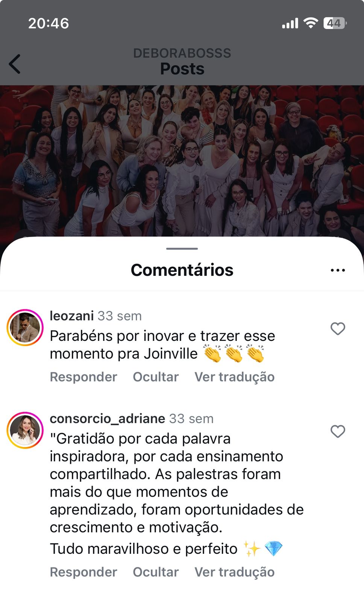Open the three-dot comments options menu

(338, 270)
